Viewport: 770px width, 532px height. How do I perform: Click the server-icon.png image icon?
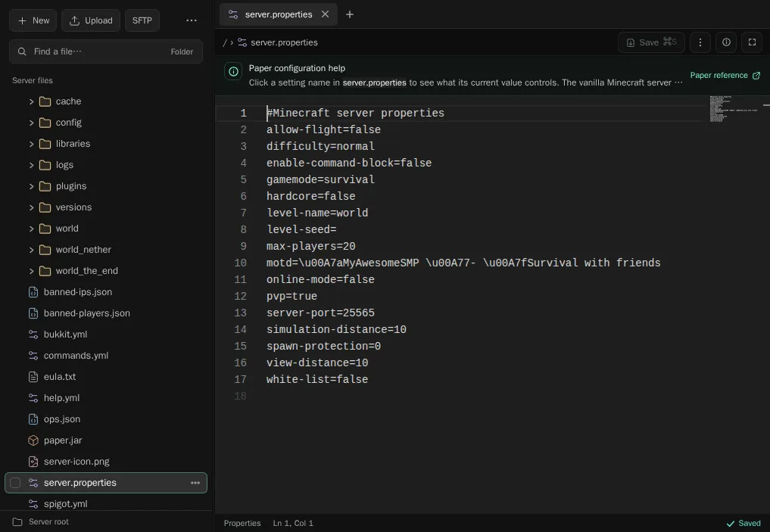33,462
